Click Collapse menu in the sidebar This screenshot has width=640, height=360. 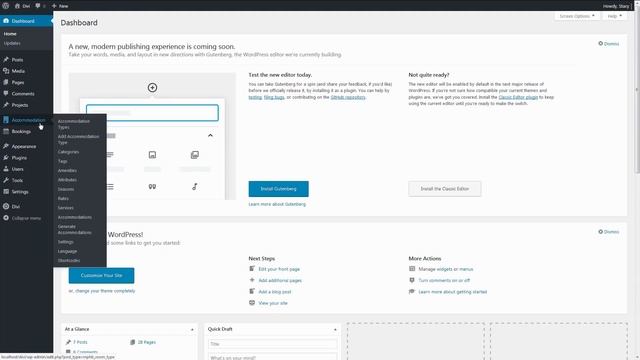coord(26,218)
